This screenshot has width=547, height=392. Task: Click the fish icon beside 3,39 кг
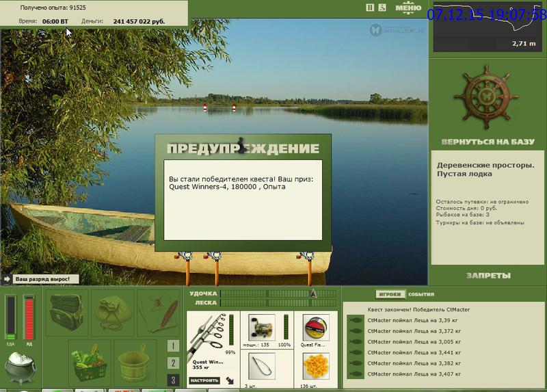coord(356,320)
